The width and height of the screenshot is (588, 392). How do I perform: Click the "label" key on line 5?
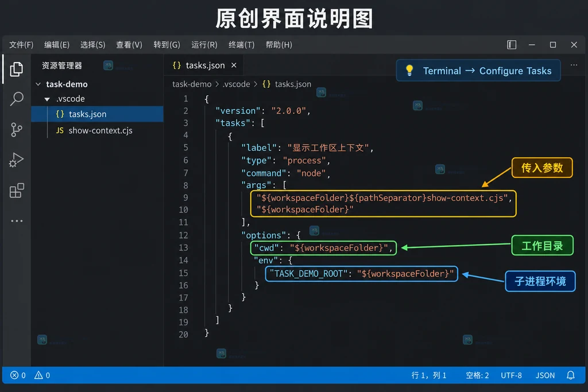259,148
